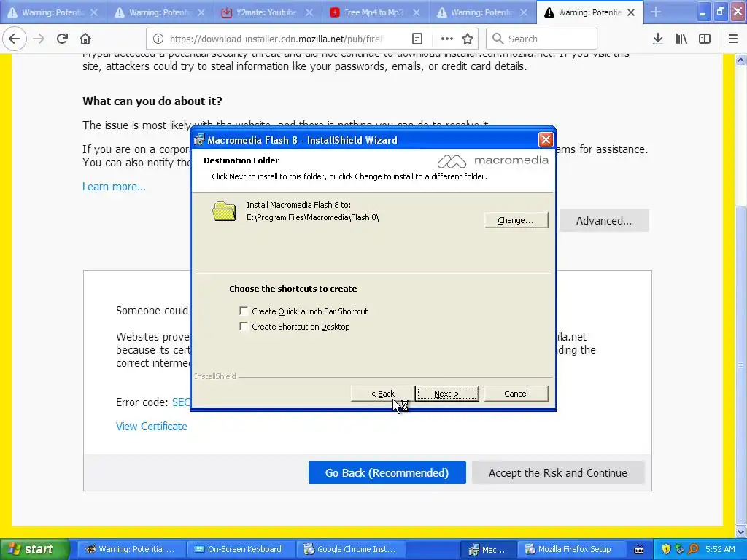The width and height of the screenshot is (747, 560).
Task: Close the Flash installer wizard window
Action: coord(546,139)
